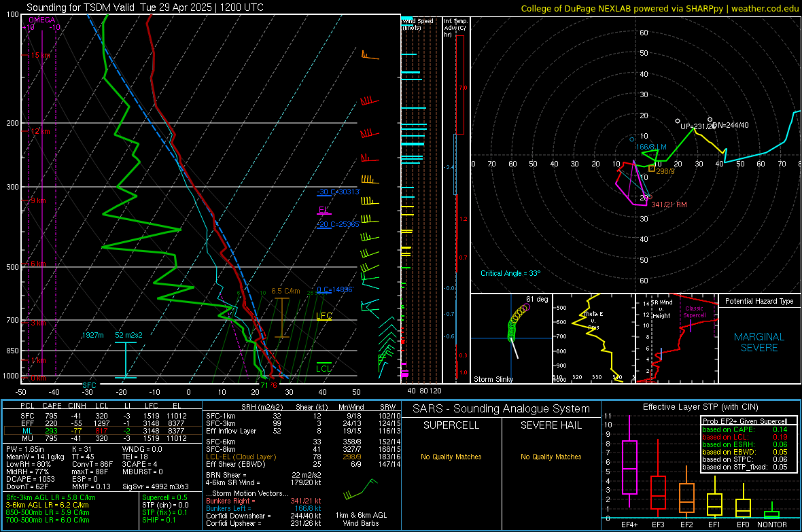Select the magenta EL level label
Viewport: 802px width, 532px height.
pos(324,210)
